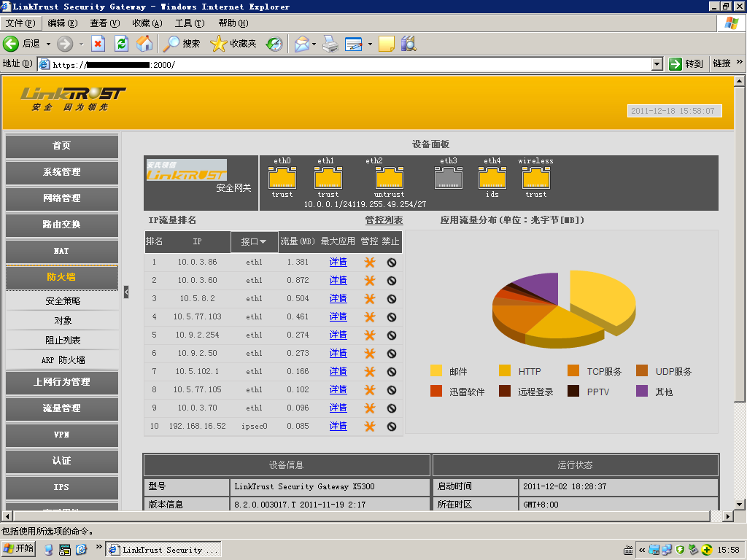Image resolution: width=747 pixels, height=560 pixels.
Task: Click block icon for 10.0.3.60 row
Action: (392, 281)
